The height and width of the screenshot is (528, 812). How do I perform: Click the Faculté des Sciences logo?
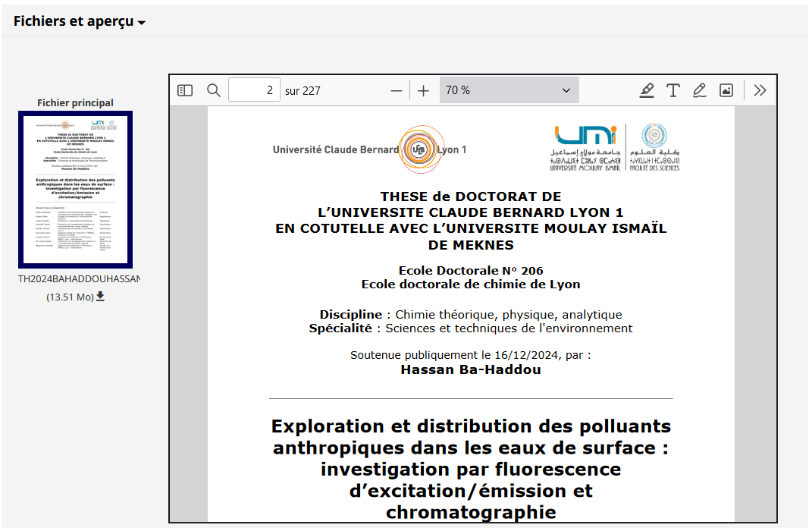pyautogui.click(x=654, y=147)
